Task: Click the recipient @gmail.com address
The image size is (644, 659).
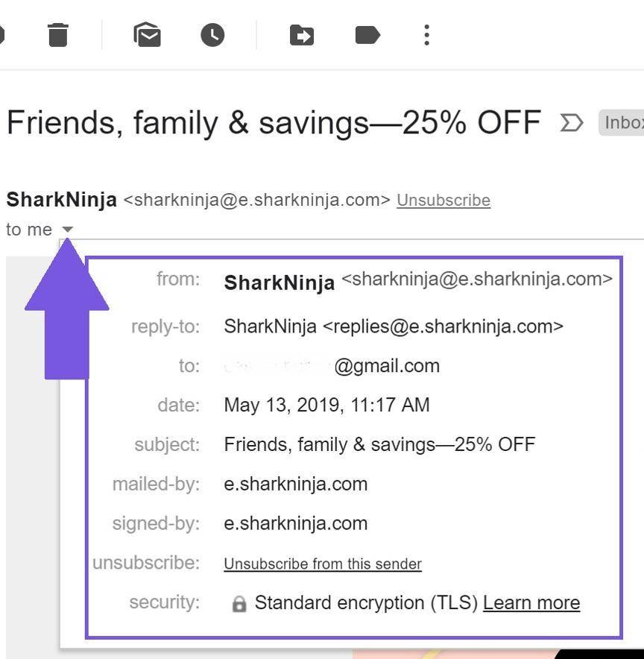Action: click(386, 366)
